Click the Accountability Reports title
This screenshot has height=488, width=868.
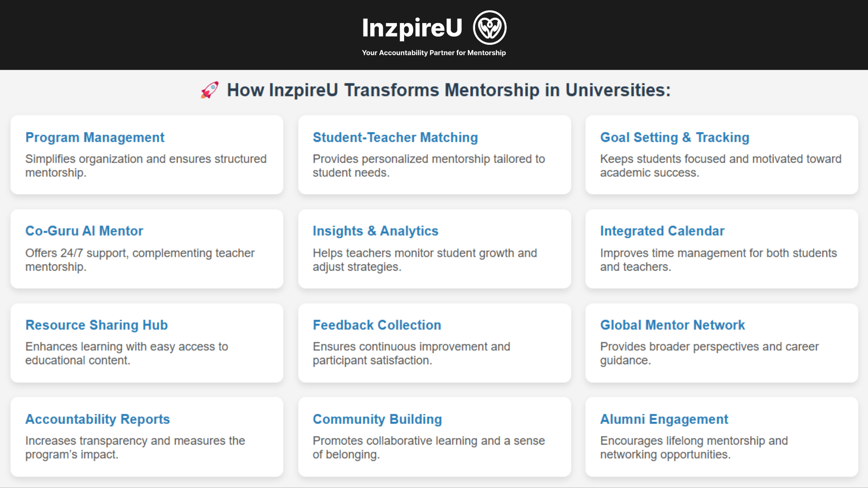coord(97,419)
